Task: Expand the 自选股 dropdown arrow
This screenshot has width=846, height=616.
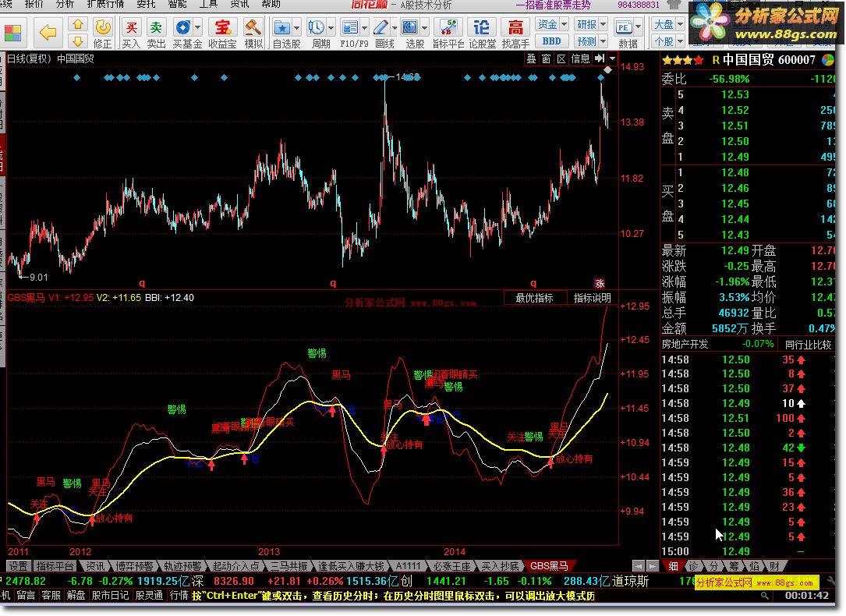Action: pyautogui.click(x=296, y=27)
